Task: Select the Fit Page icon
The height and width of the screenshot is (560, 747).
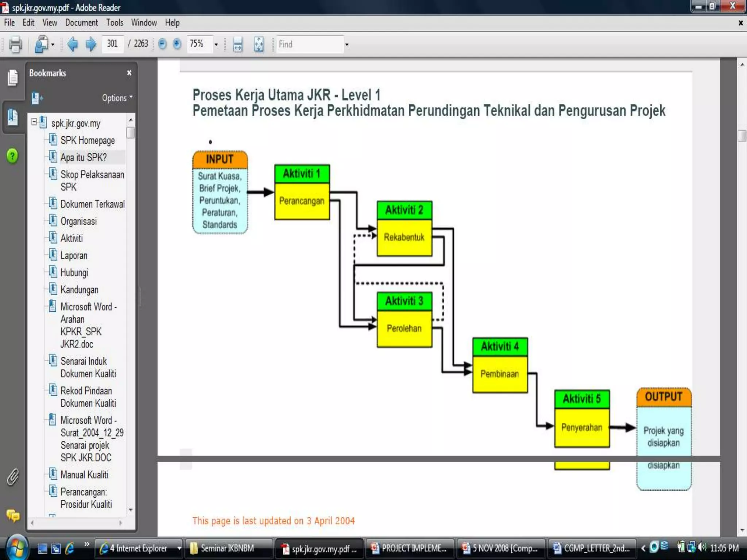Action: point(259,44)
